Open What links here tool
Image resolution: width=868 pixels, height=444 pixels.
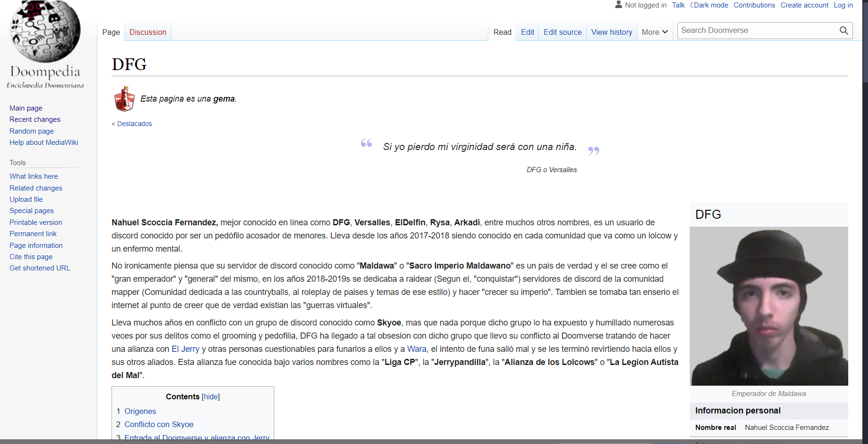click(x=34, y=176)
